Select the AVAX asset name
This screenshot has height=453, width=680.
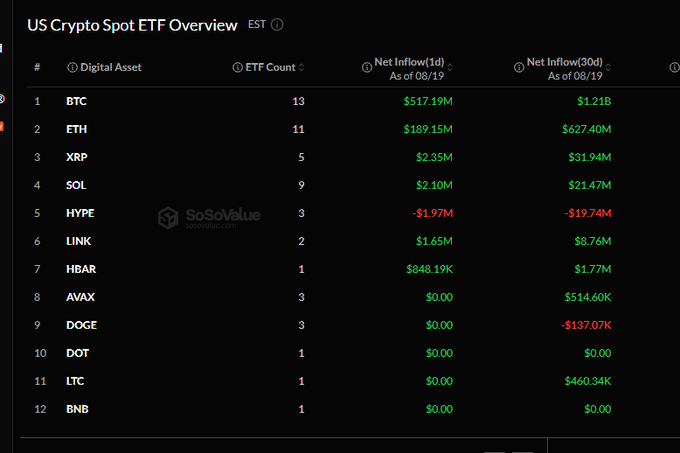pyautogui.click(x=80, y=297)
